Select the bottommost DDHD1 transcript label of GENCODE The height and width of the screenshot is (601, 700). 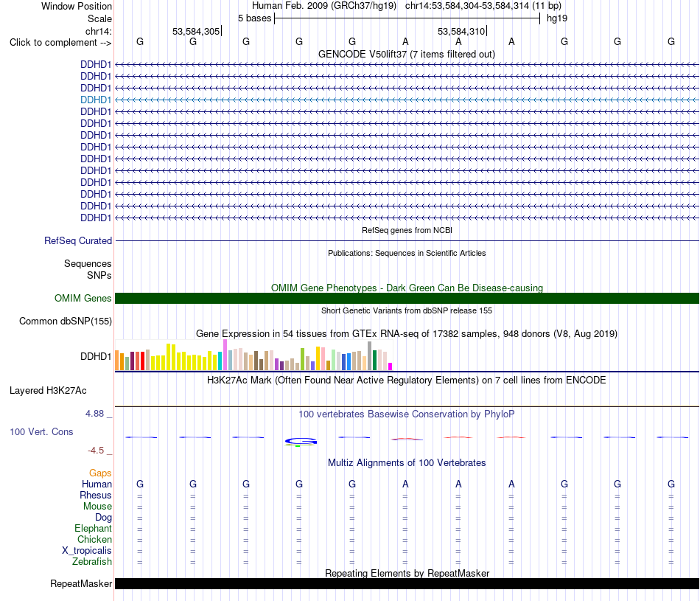96,218
